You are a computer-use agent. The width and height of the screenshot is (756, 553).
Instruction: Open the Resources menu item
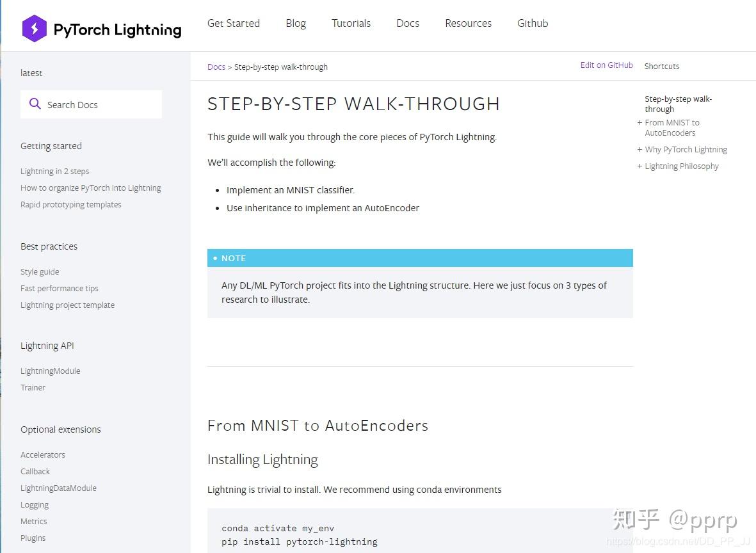click(x=468, y=23)
